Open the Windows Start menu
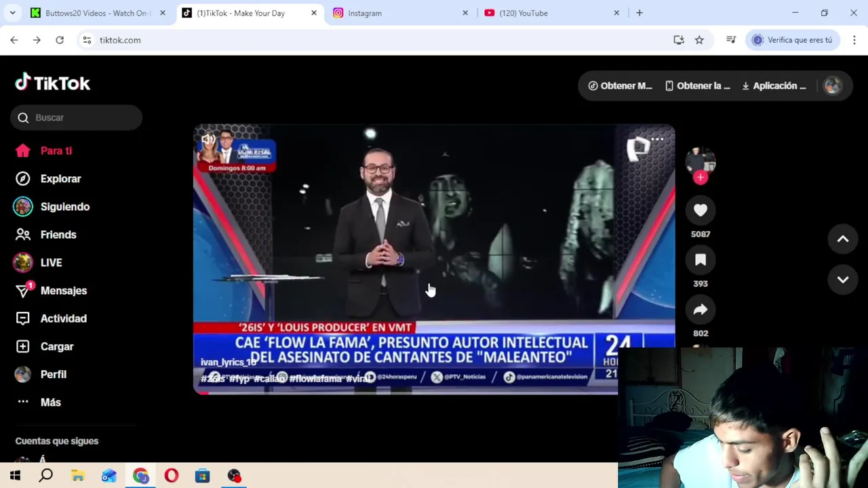Screen dimensions: 868x488 pyautogui.click(x=15, y=476)
